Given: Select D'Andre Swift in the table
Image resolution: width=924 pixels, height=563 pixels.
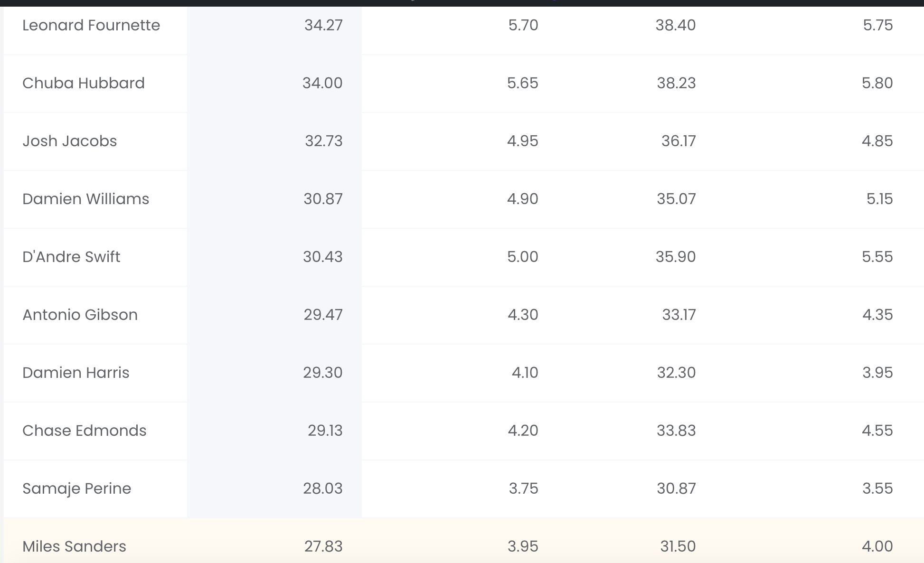Looking at the screenshot, I should click(71, 257).
